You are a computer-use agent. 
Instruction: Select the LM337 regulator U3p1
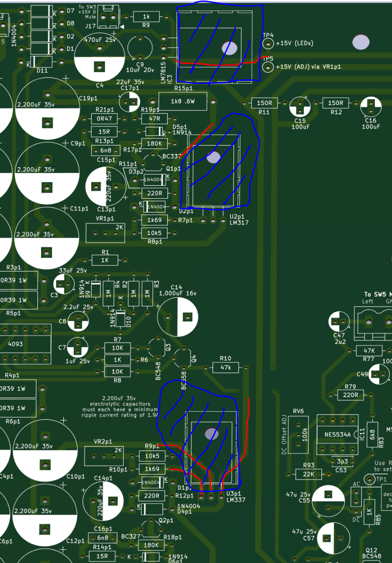pos(212,450)
